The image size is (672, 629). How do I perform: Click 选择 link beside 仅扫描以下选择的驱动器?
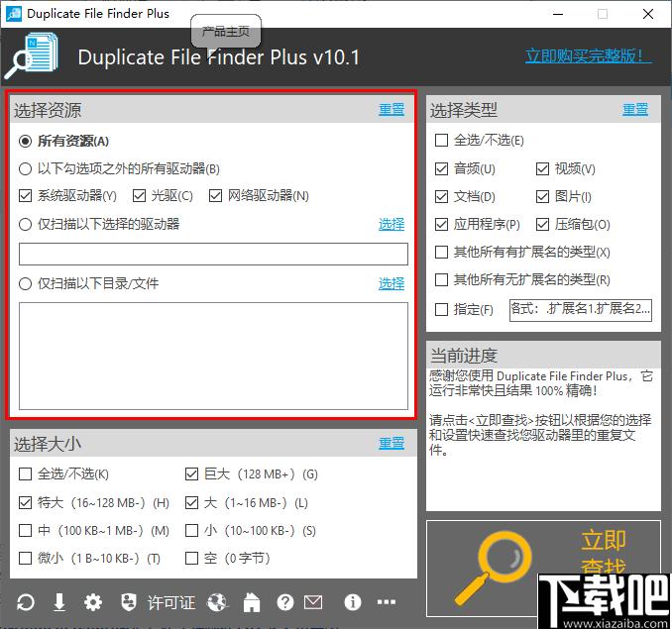coord(392,225)
